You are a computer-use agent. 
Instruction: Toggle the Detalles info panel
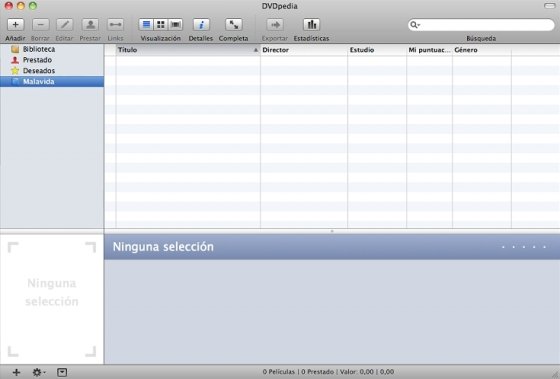(x=201, y=25)
